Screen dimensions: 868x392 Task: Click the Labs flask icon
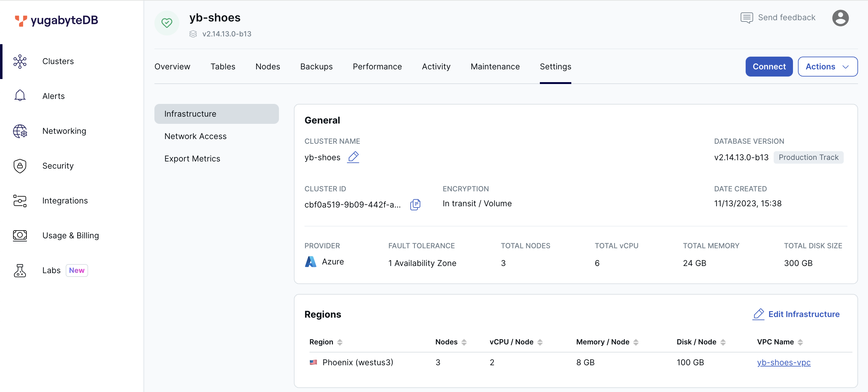point(20,270)
